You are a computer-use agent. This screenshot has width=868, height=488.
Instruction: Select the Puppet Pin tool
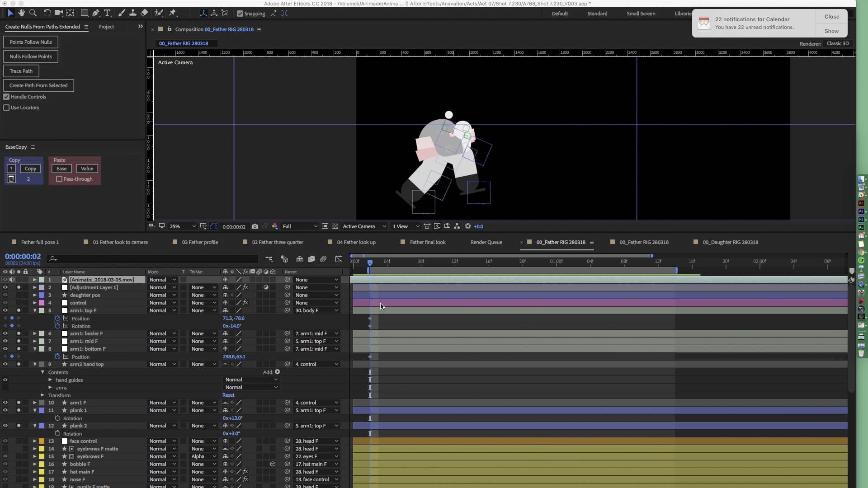click(x=173, y=13)
